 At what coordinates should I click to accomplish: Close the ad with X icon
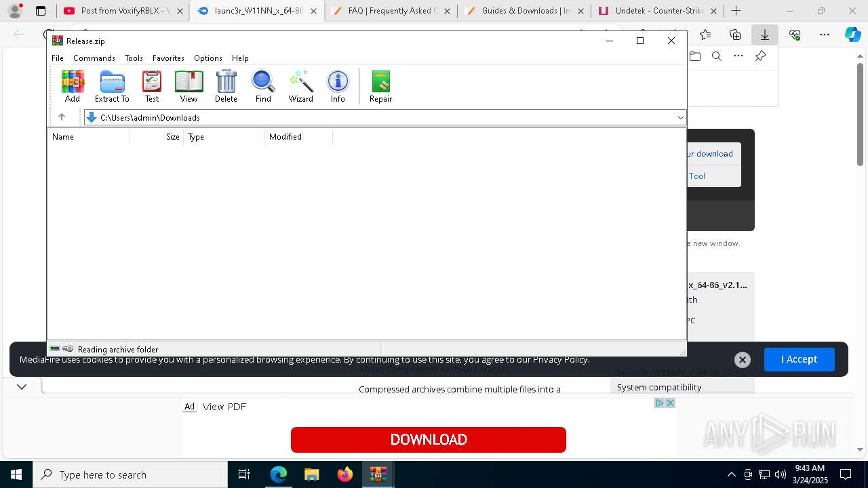(x=670, y=403)
